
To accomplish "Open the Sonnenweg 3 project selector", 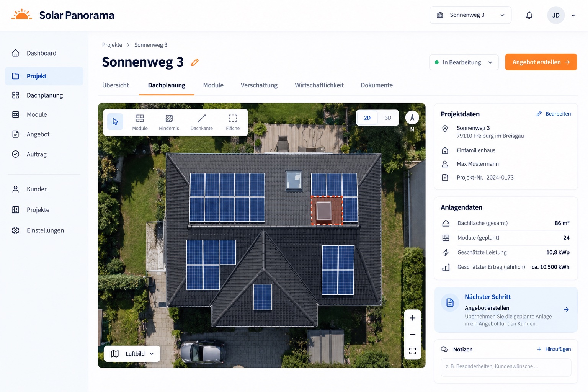I will click(470, 15).
